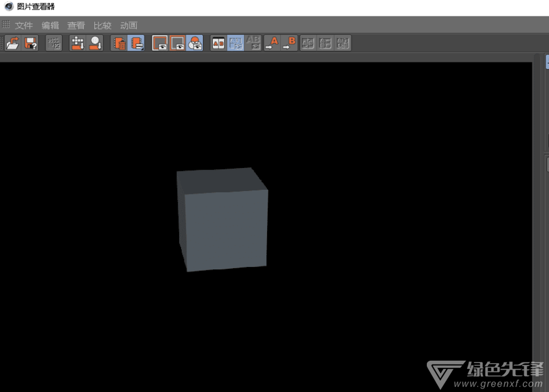Click the grayed-out stop rendering grid icon
This screenshot has height=392, width=549.
(54, 43)
